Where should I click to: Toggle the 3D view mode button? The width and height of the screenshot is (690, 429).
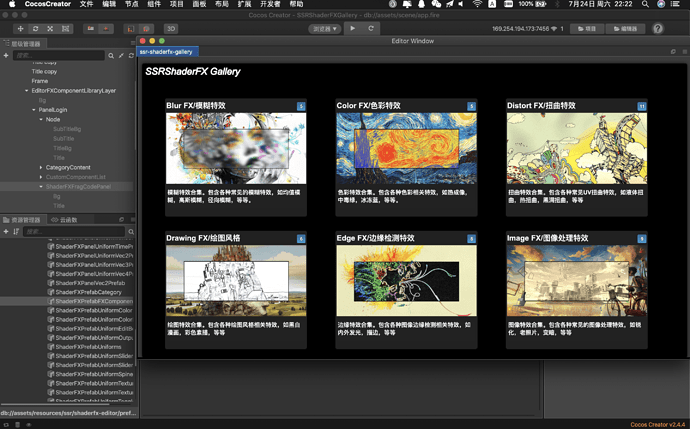[171, 29]
